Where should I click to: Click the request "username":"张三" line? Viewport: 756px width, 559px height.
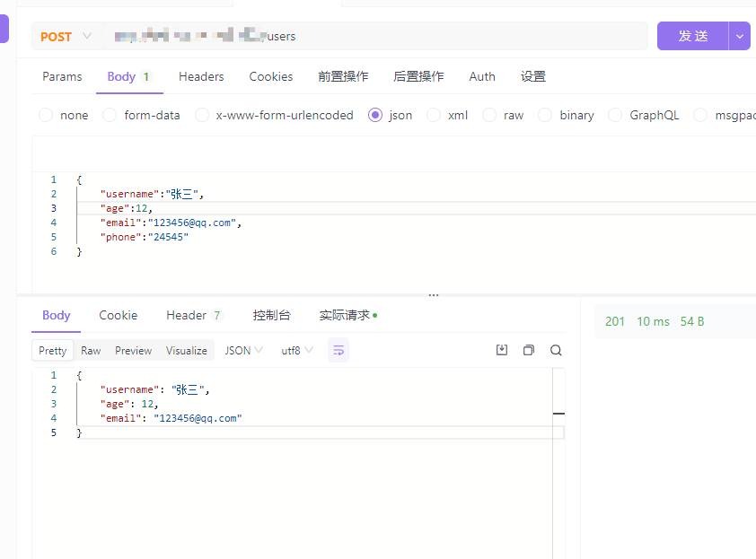(x=152, y=194)
